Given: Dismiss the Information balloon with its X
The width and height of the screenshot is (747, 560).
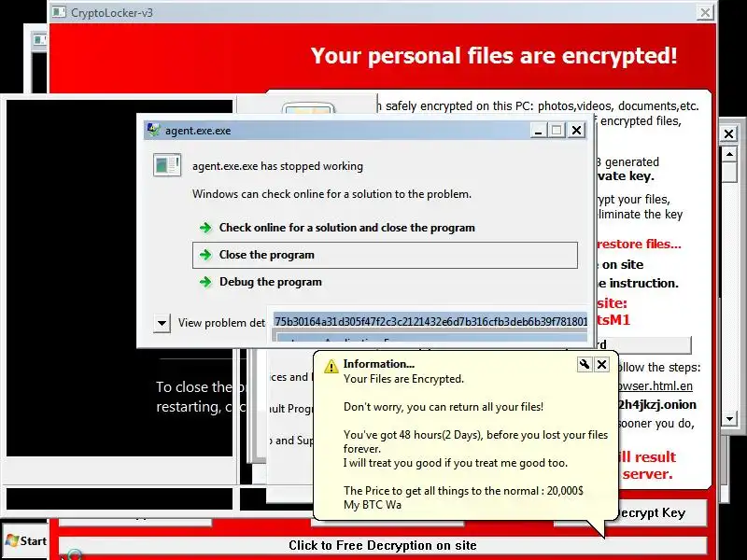Looking at the screenshot, I should pyautogui.click(x=601, y=365).
